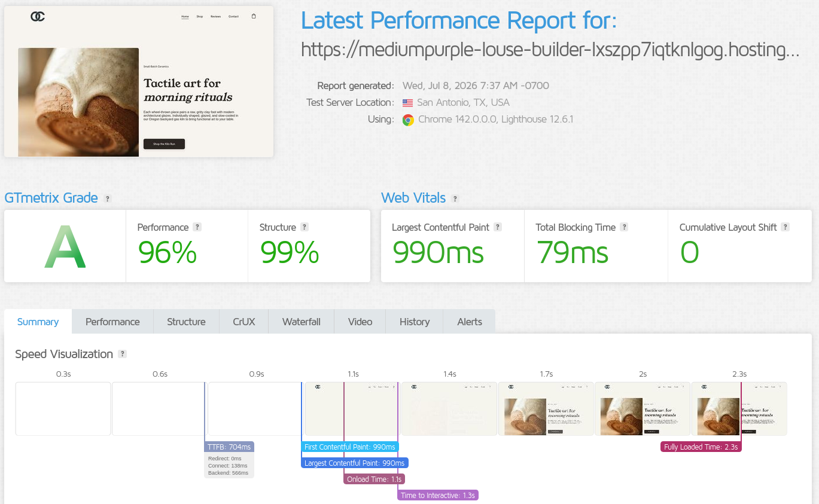The image size is (819, 504).
Task: Click the 0.3s filmstrip frame
Action: click(63, 409)
